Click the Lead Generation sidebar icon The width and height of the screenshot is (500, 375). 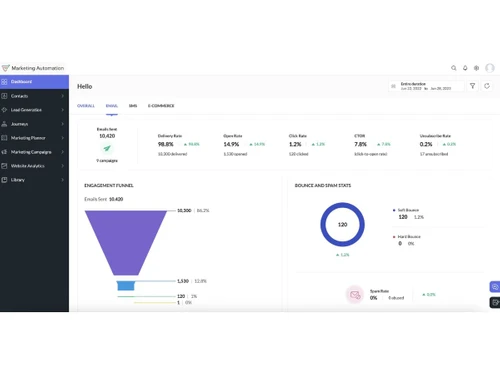click(4, 110)
